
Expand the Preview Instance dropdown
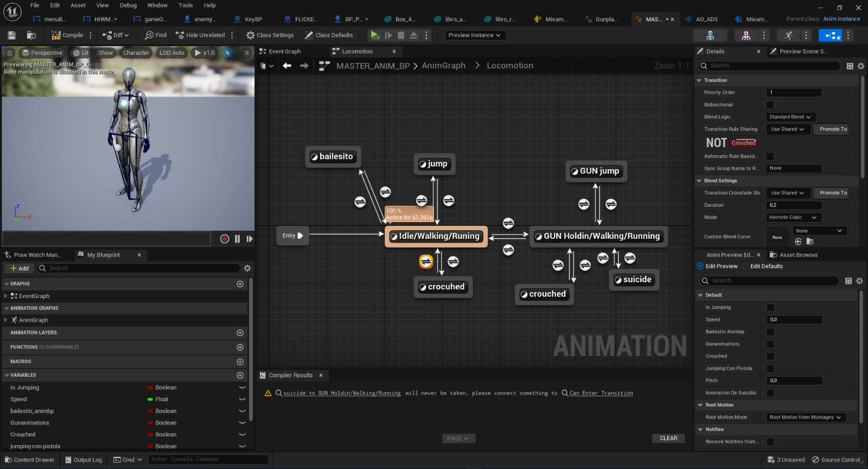click(x=475, y=35)
